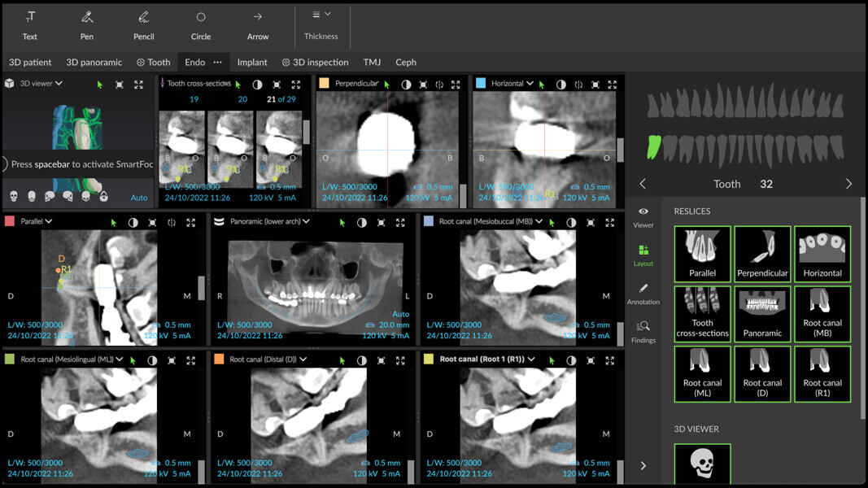Expand the Panoramic (lower arch) view to fullscreen
868x488 pixels.
point(400,222)
